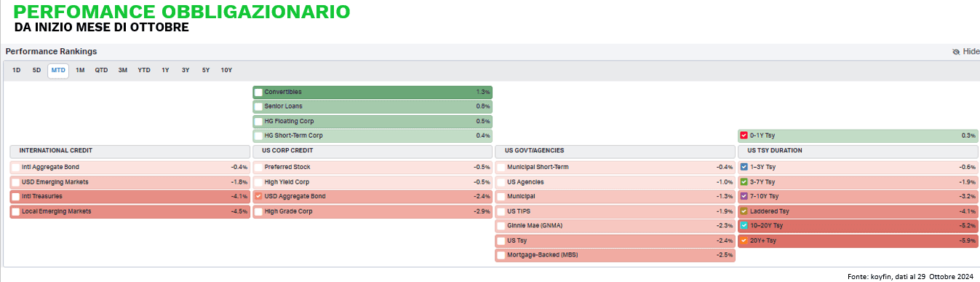Toggle the Laddered Tsy checkbox
The height and width of the screenshot is (282, 980).
click(743, 211)
